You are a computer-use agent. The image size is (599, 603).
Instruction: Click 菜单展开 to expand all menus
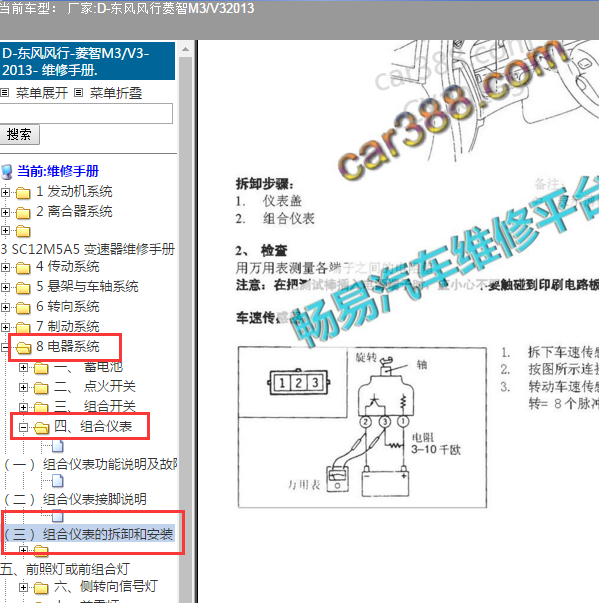click(x=42, y=93)
